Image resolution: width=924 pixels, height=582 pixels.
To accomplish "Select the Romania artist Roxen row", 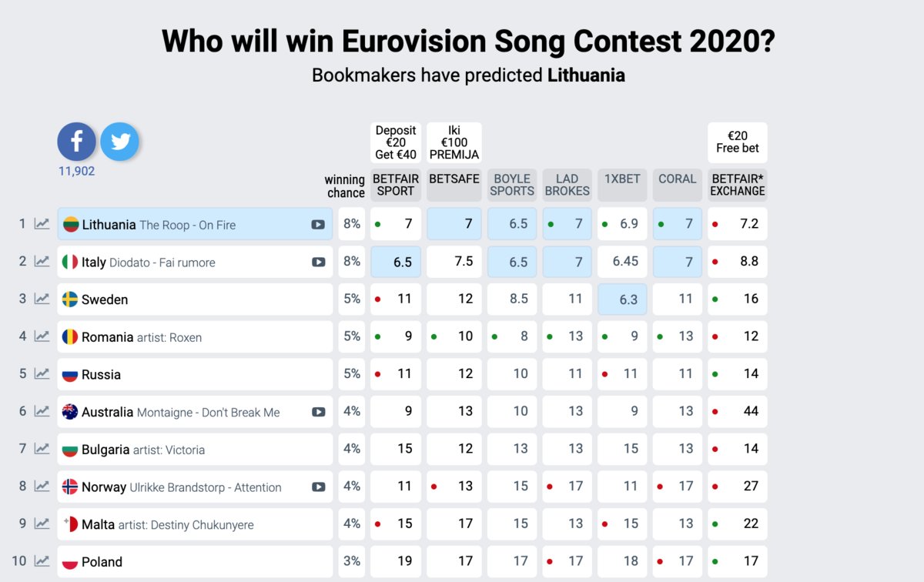I will (195, 336).
